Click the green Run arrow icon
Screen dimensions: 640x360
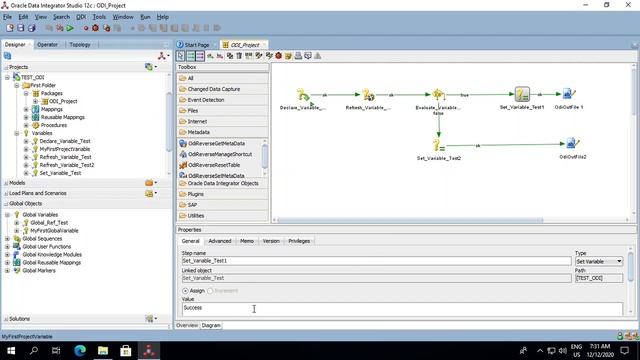pos(70,28)
